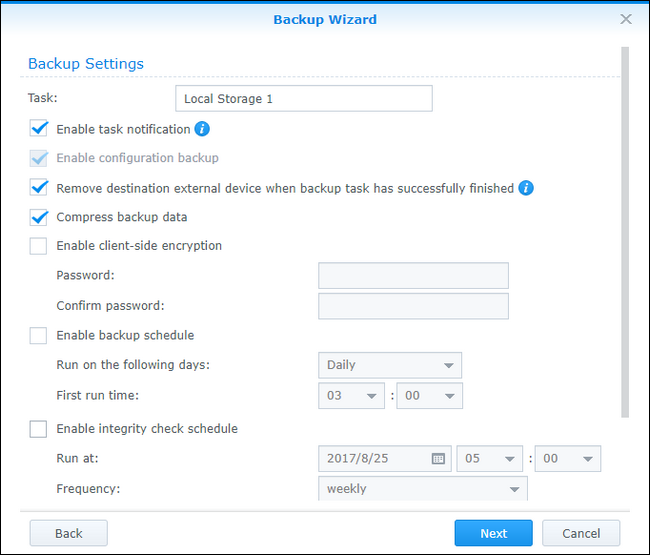The image size is (650, 555).
Task: Toggle Compress backup data checkbox
Action: [x=39, y=217]
